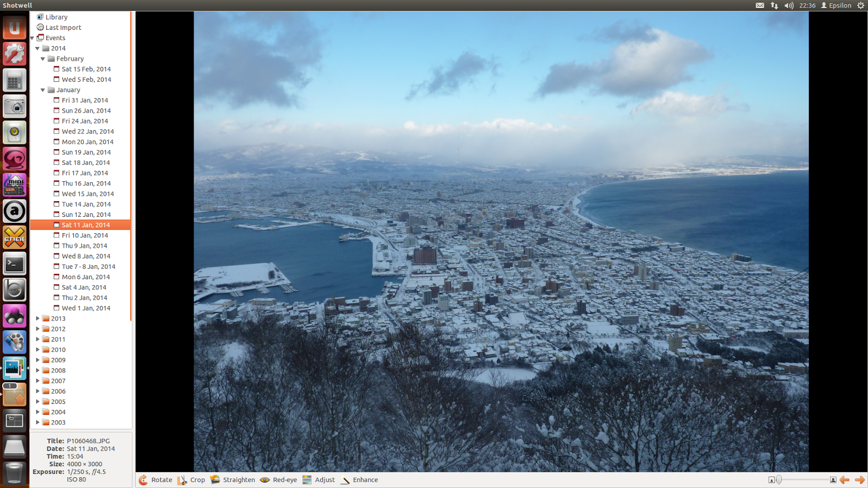Click the Ubuntu One "U" launcher icon
This screenshot has width=868, height=488.
click(x=15, y=28)
